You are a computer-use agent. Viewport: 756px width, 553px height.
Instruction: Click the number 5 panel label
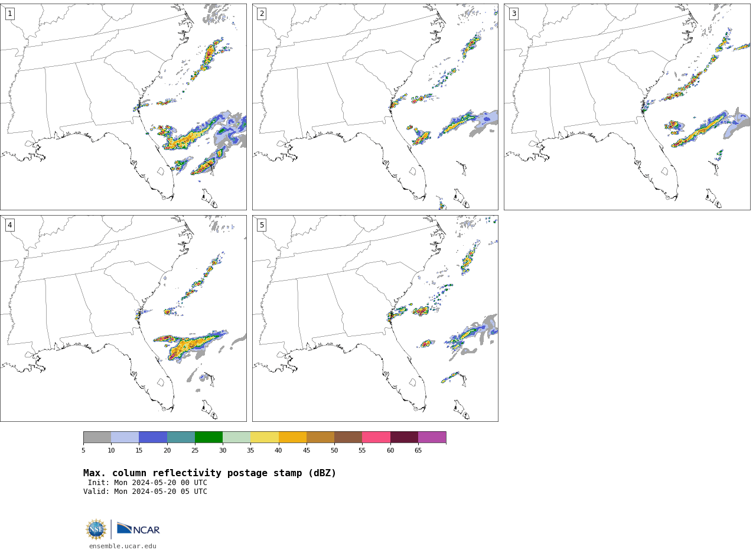(x=262, y=225)
